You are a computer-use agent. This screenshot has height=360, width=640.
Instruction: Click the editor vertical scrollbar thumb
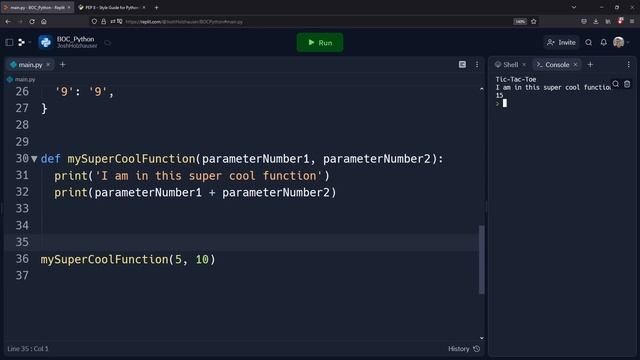coord(482,259)
